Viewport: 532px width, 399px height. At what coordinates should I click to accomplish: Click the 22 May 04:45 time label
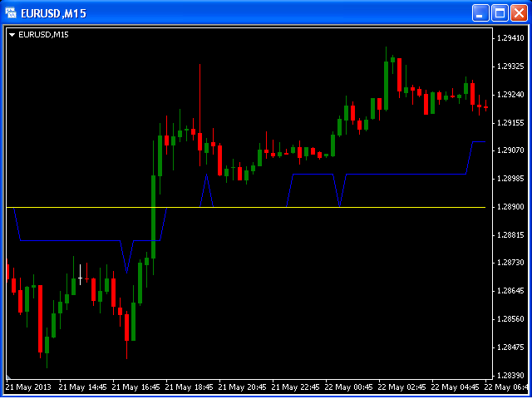pos(456,387)
